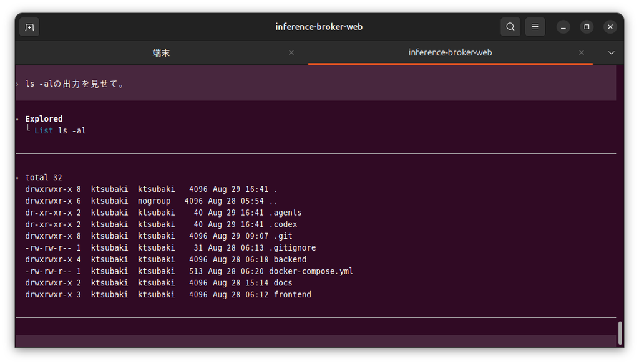Click the 'nogroup' group entry

coord(154,201)
